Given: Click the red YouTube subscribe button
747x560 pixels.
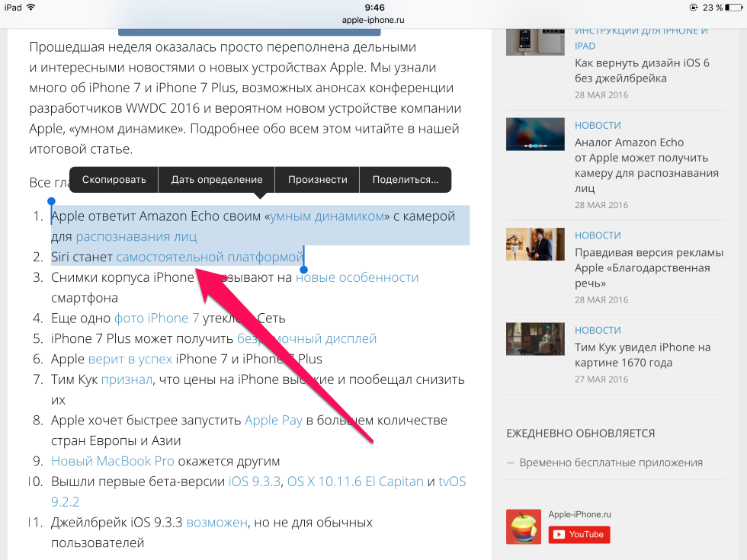Looking at the screenshot, I should click(579, 534).
